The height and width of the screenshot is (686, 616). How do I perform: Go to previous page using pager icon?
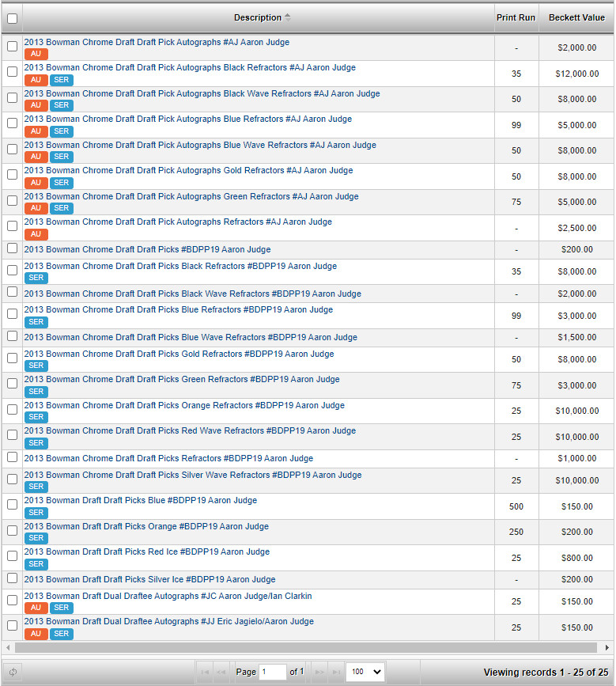tap(221, 672)
